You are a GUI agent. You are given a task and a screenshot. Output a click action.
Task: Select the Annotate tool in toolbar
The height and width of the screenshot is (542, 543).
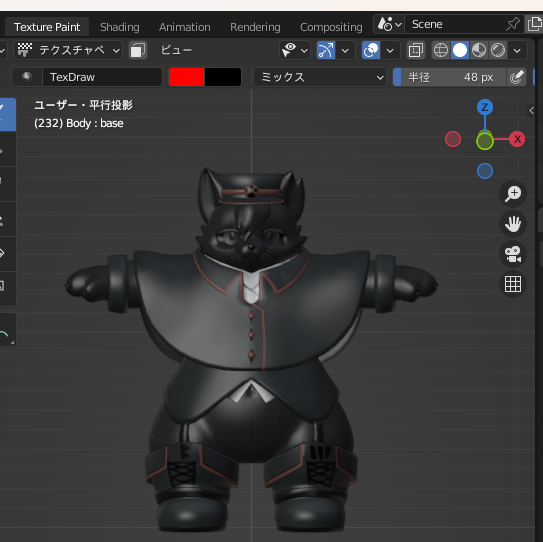pyautogui.click(x=7, y=330)
